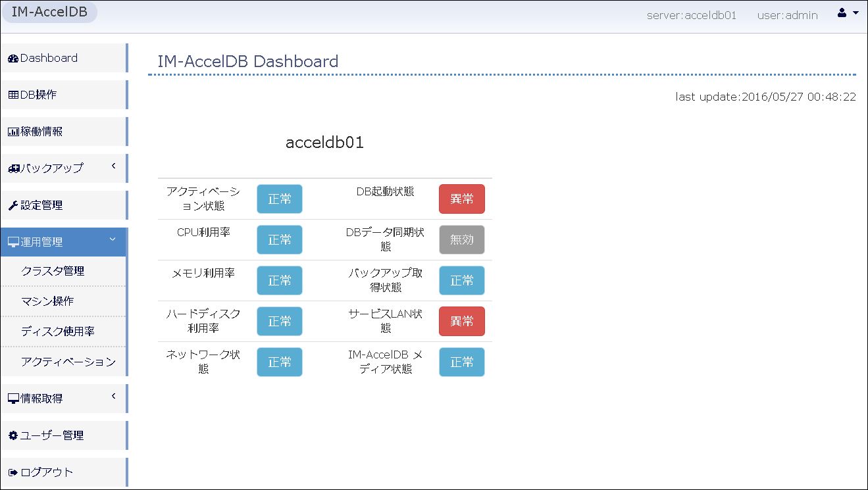Click gray 無効 button for DBデータ同期状態
Viewport: 868px width, 490px height.
point(462,240)
